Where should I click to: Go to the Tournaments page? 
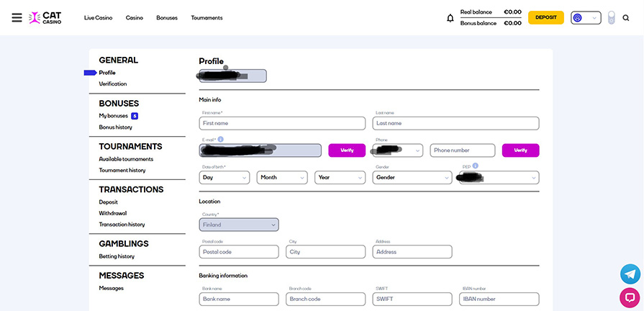point(207,17)
